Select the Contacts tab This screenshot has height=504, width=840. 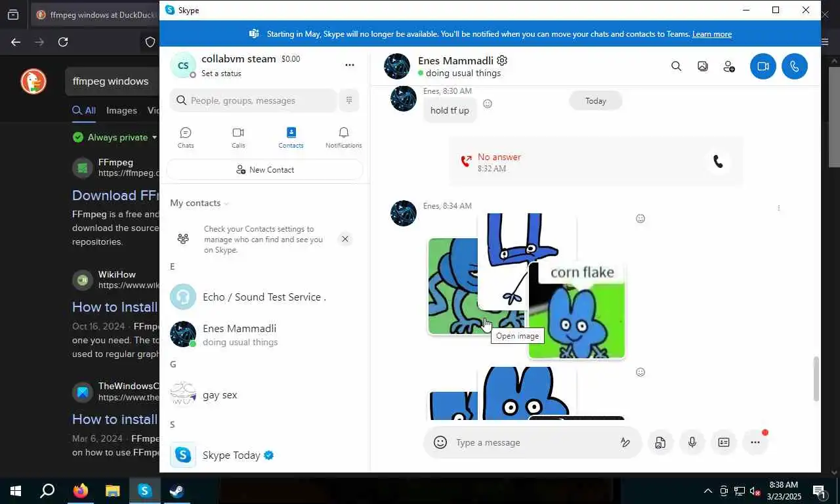coord(291,137)
